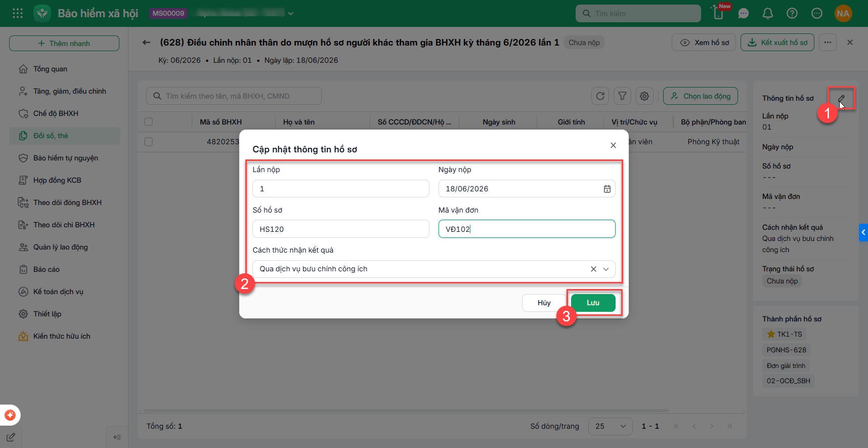The image size is (868, 448).
Task: Go to the previous page arrow
Action: (x=695, y=426)
